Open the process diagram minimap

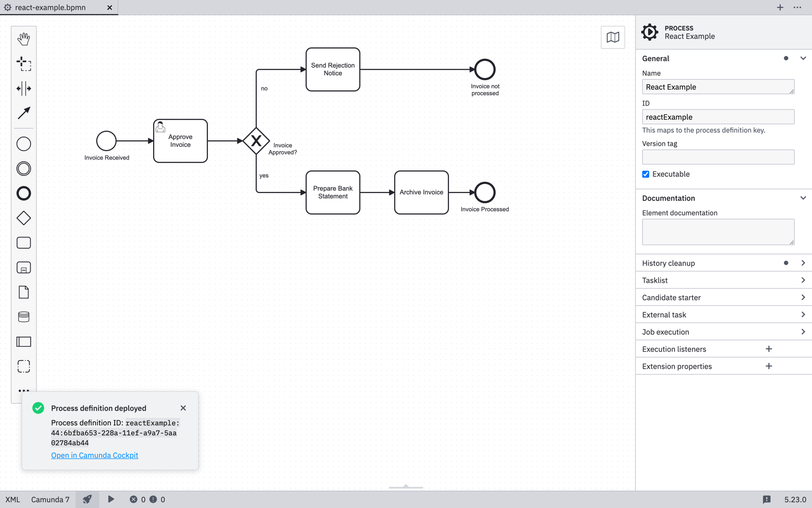tap(612, 37)
